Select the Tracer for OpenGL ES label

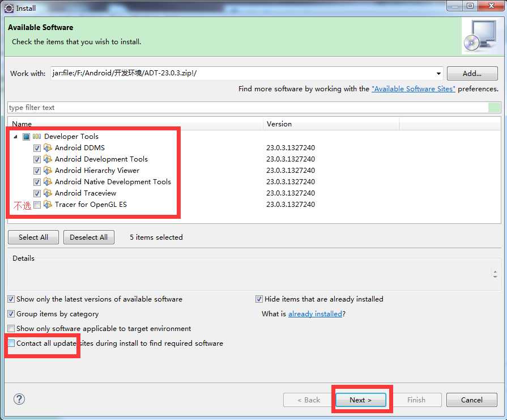pyautogui.click(x=91, y=205)
